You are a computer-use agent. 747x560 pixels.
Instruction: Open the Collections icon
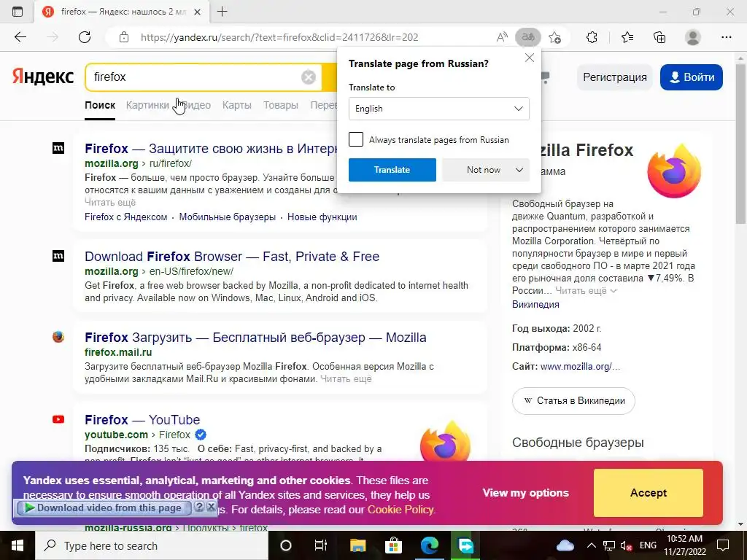pos(659,37)
